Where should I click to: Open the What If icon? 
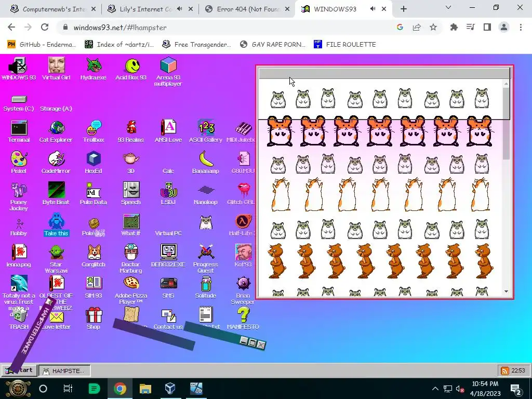click(x=131, y=224)
